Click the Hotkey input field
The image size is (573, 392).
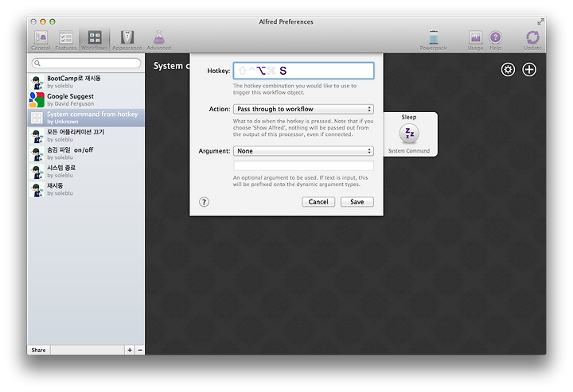click(x=303, y=71)
